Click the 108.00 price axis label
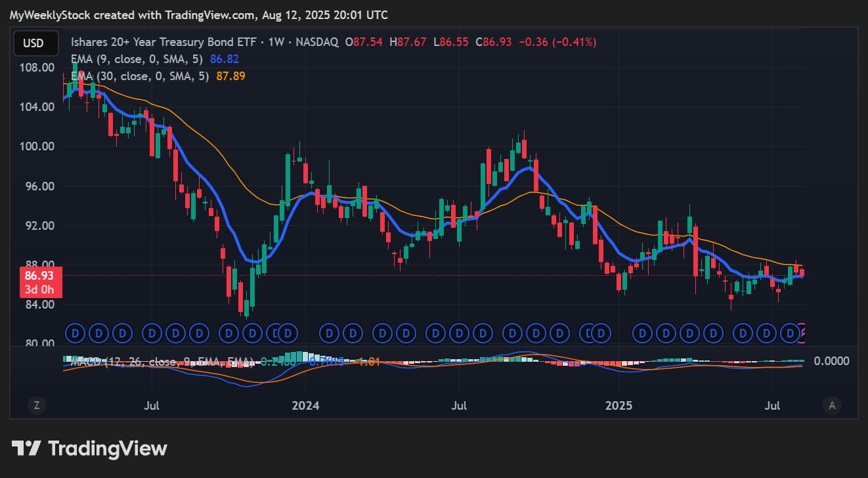Image resolution: width=868 pixels, height=478 pixels. (x=37, y=67)
